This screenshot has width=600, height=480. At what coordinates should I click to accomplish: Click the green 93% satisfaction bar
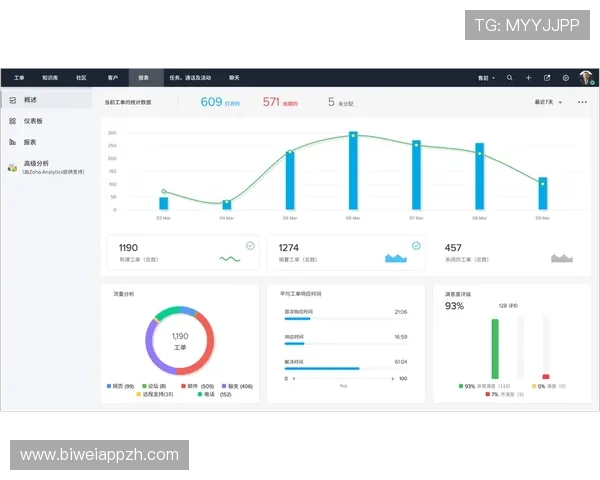pos(495,348)
